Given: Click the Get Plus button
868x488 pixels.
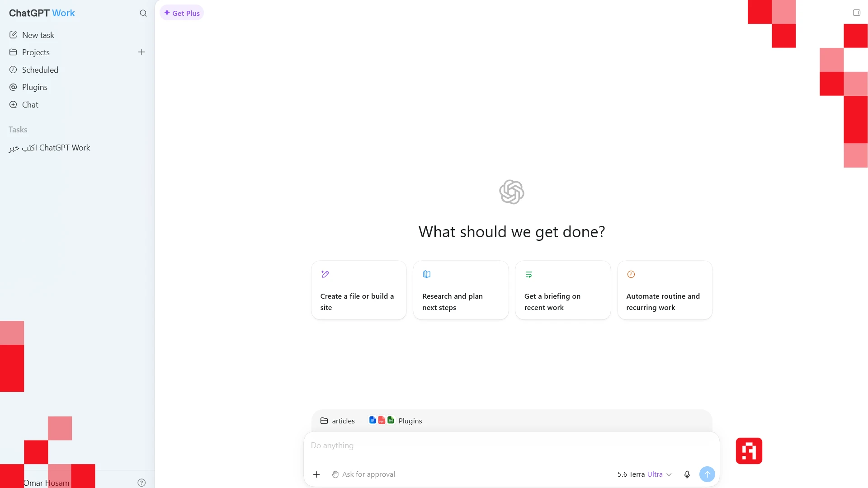Looking at the screenshot, I should 182,13.
